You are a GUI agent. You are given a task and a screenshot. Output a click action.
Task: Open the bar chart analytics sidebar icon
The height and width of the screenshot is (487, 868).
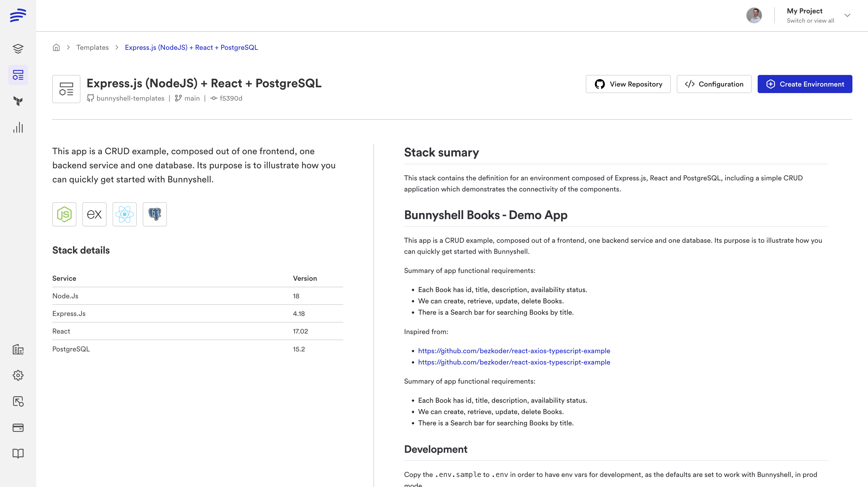(x=18, y=127)
